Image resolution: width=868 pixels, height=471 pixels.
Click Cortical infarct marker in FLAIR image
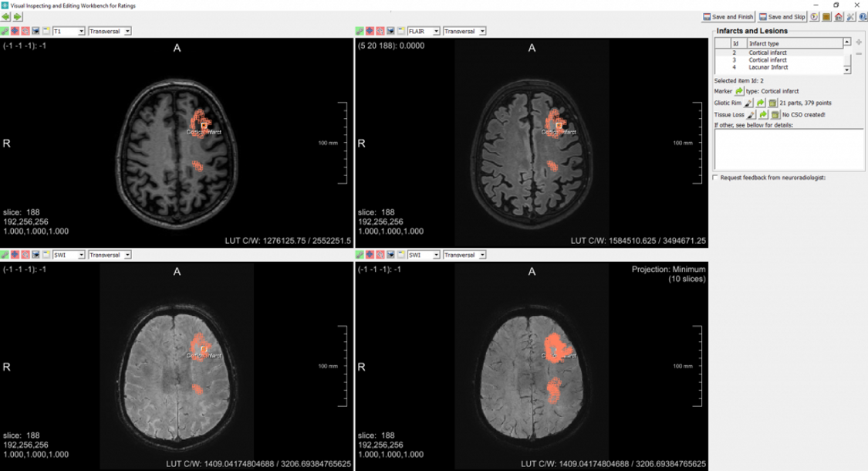(x=559, y=127)
